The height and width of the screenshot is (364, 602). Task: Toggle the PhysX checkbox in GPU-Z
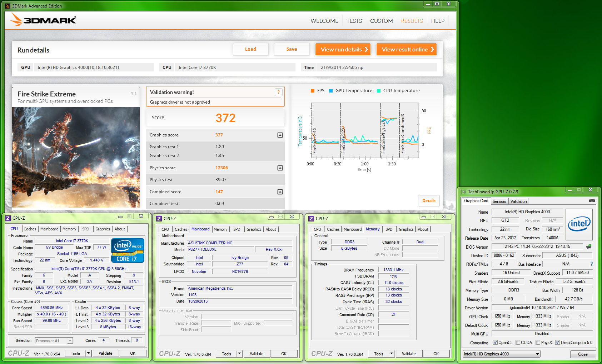538,343
